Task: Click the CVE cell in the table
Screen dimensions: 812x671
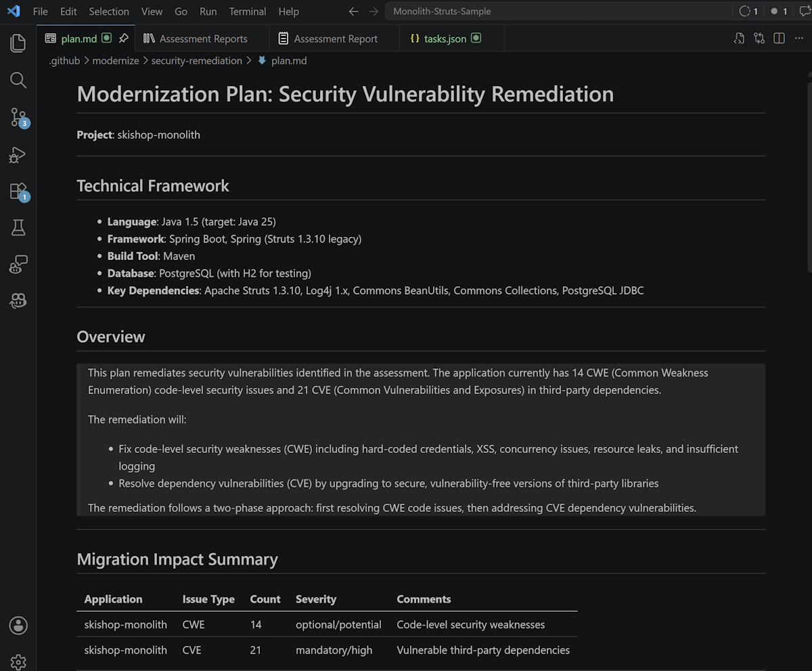Action: point(192,650)
